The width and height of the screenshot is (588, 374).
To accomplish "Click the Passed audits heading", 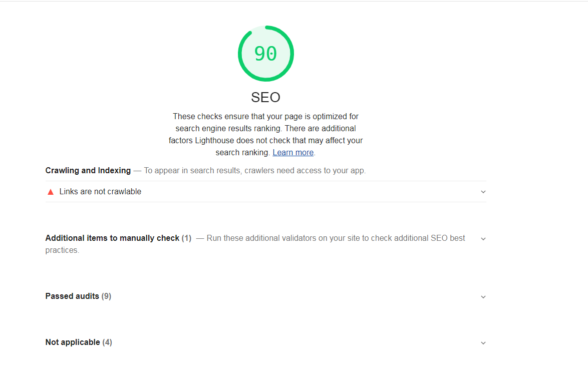I will (72, 296).
